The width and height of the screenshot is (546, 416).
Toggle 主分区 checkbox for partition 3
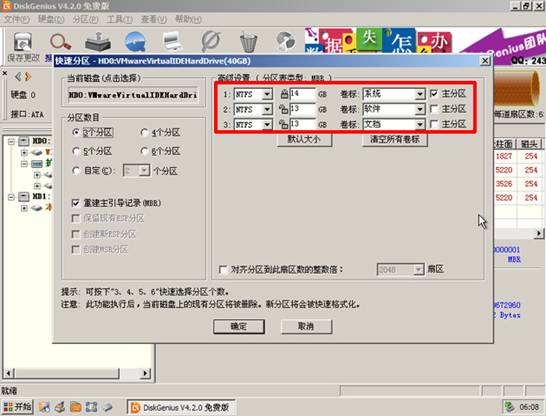tap(434, 124)
